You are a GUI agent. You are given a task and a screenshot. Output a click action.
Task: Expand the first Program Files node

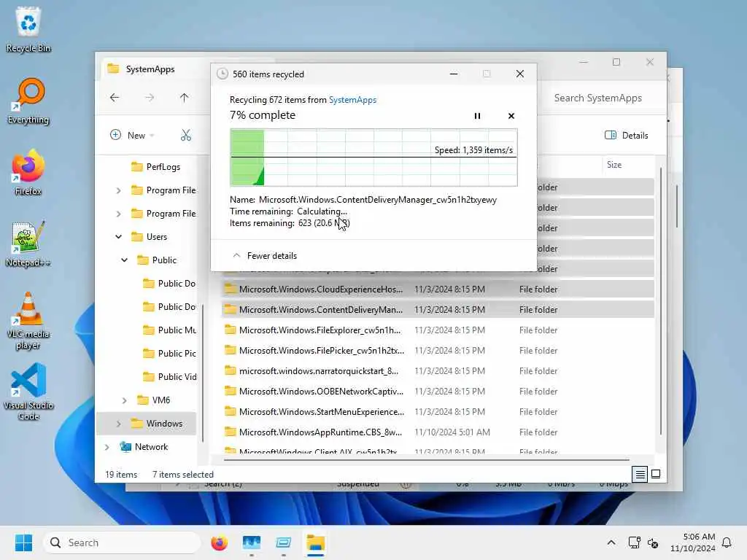click(x=119, y=190)
